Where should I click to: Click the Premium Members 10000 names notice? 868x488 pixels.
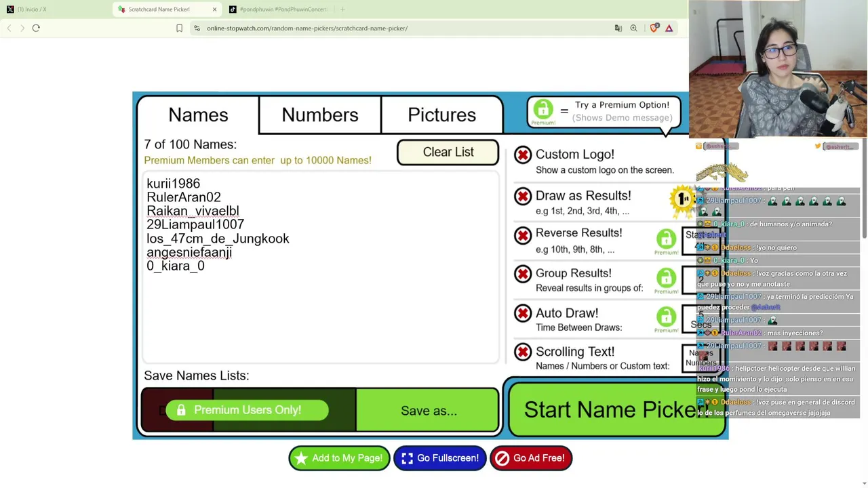tap(258, 161)
